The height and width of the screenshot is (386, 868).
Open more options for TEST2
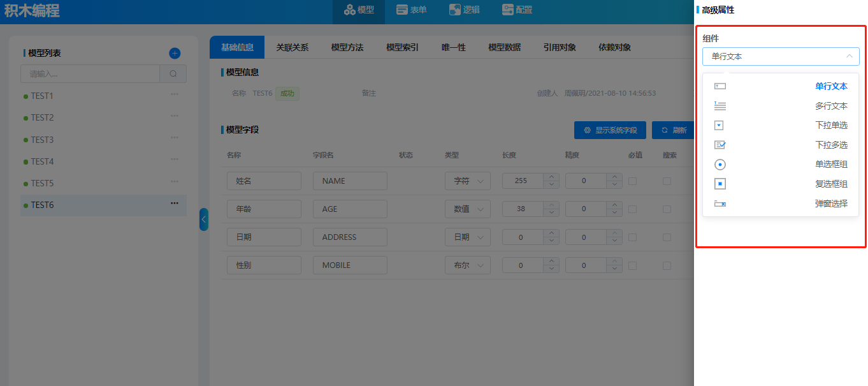[x=175, y=116]
